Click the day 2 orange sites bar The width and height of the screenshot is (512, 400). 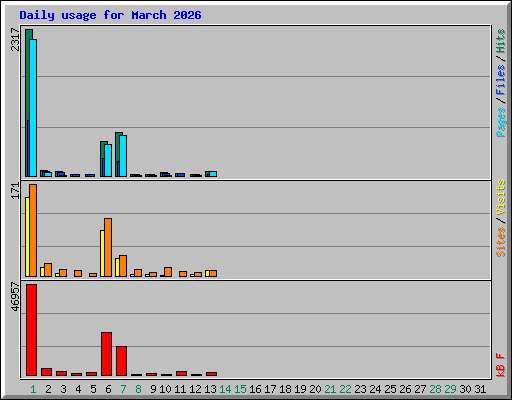48,270
